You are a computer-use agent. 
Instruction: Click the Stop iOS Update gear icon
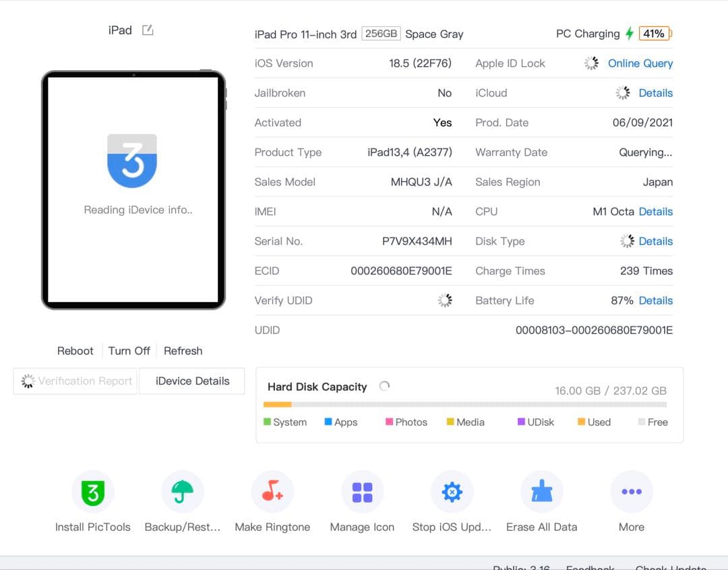point(452,492)
